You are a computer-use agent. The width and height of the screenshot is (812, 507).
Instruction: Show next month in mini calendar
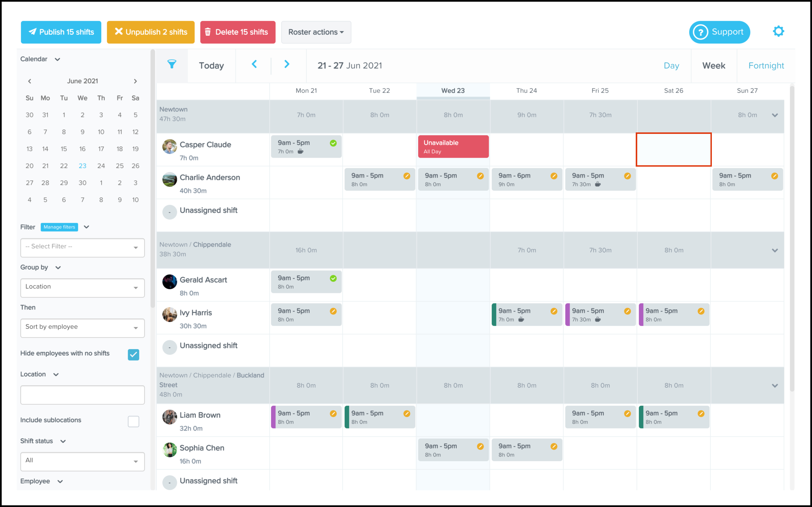point(135,81)
